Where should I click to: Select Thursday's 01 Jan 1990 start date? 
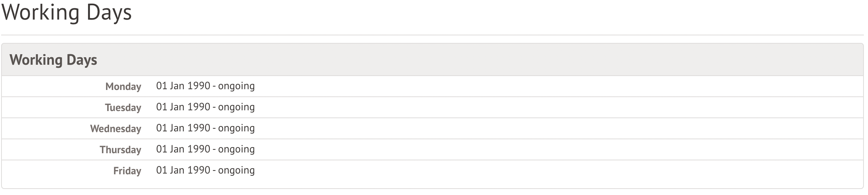[x=183, y=149]
